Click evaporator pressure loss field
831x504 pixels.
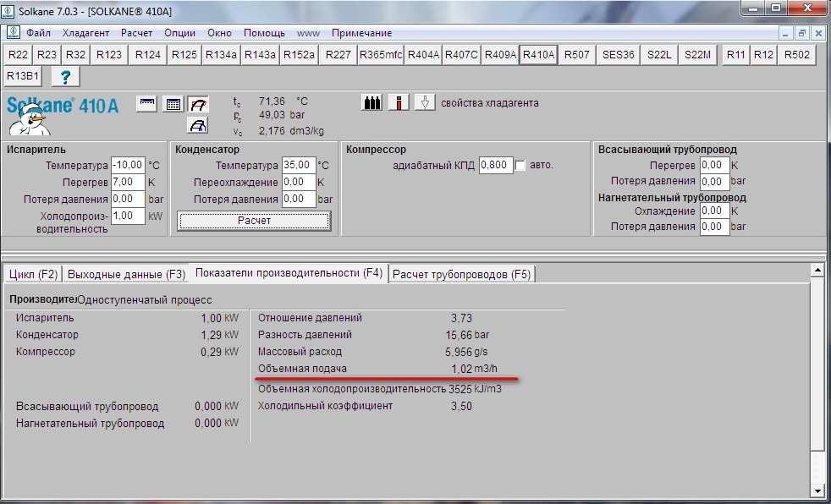129,199
